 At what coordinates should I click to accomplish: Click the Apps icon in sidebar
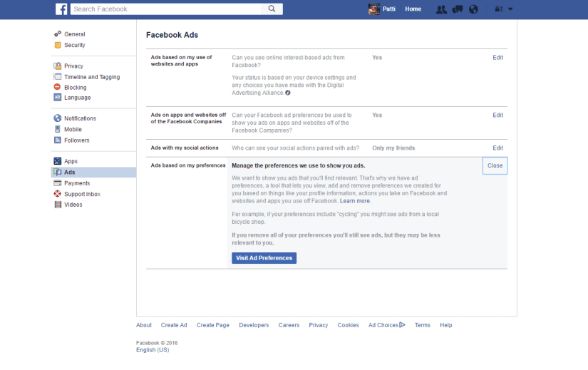(x=58, y=161)
